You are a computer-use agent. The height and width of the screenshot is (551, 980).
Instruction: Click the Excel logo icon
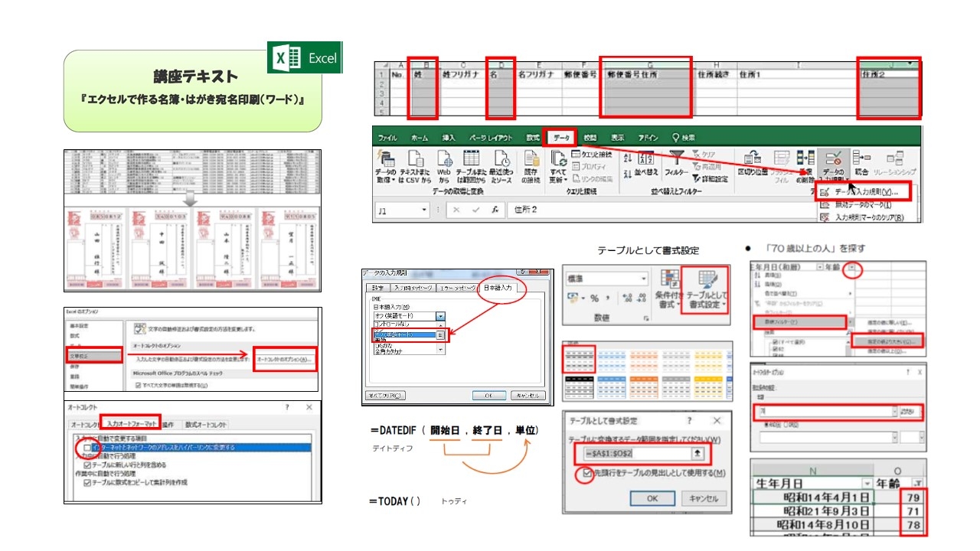coord(286,58)
